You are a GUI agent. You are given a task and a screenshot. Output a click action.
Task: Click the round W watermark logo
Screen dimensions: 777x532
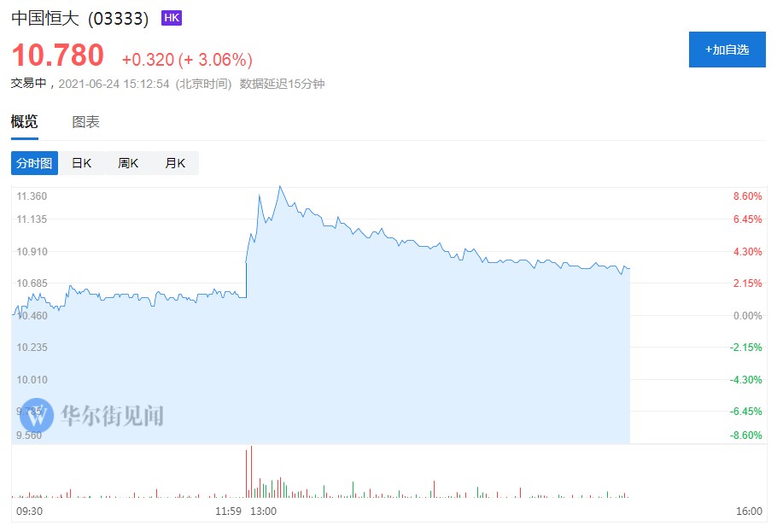(x=37, y=415)
